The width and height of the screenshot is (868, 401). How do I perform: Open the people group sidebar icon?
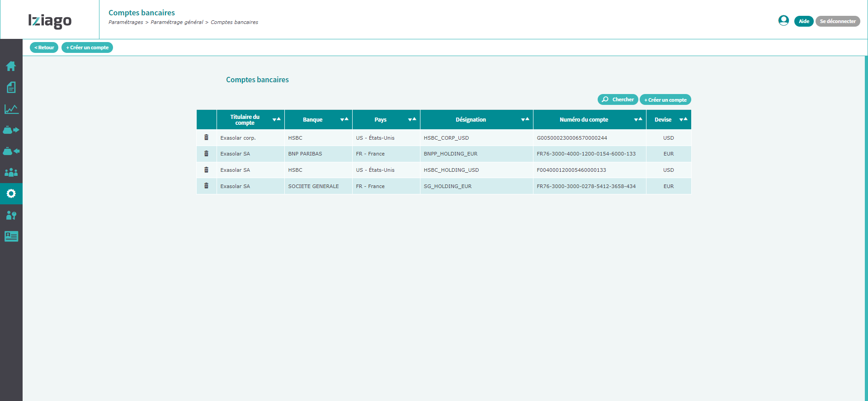click(11, 172)
